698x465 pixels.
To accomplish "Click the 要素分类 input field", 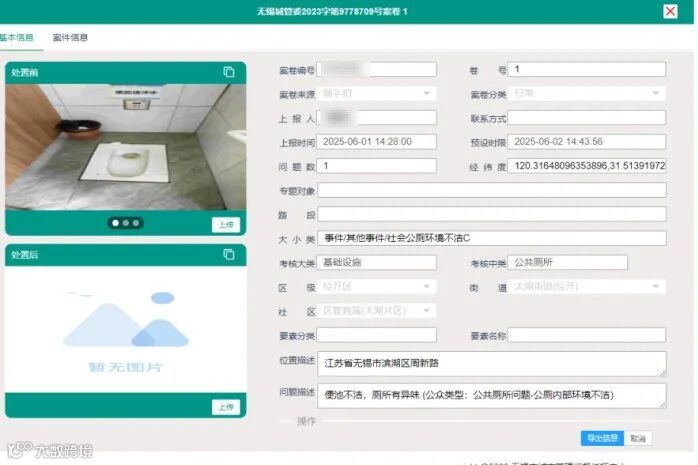I will coord(376,335).
